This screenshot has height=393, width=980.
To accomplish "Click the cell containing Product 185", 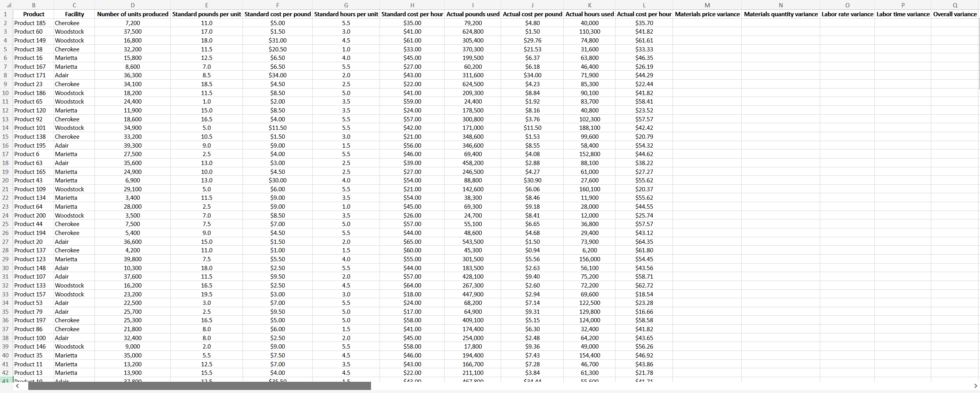I will point(30,23).
